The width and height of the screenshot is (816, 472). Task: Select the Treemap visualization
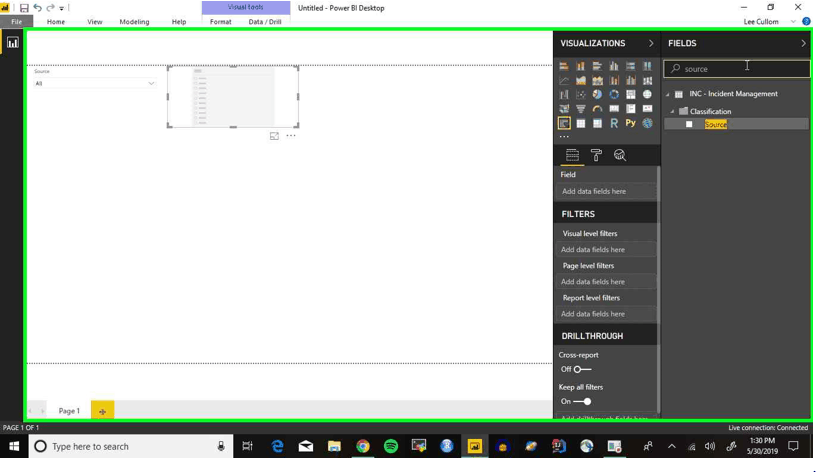[x=631, y=94]
